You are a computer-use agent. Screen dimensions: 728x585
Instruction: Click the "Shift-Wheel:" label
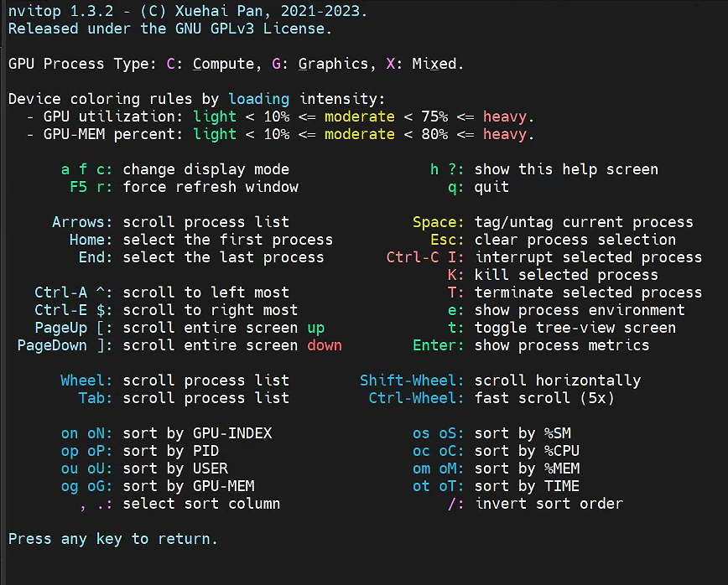(412, 381)
